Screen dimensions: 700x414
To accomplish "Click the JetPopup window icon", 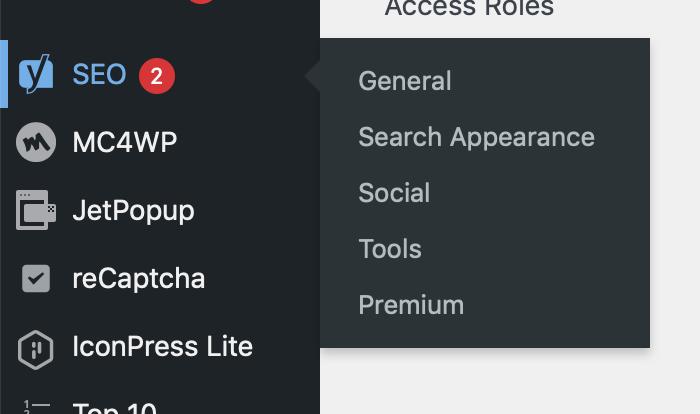I will point(36,211).
